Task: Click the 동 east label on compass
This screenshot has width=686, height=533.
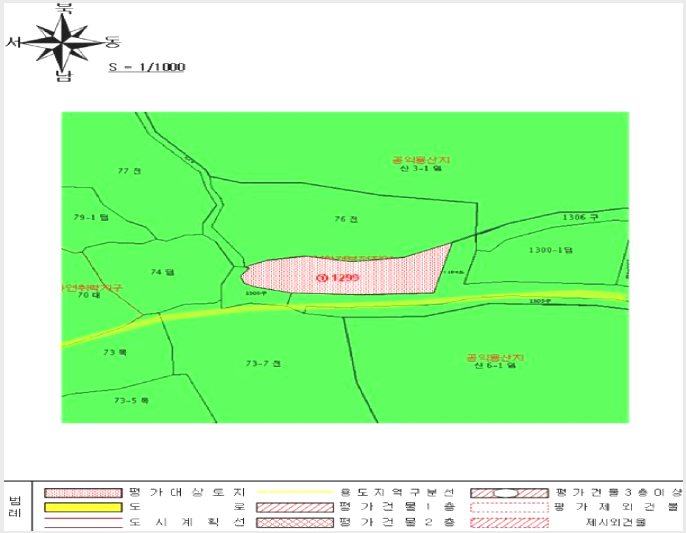Action: coord(112,42)
